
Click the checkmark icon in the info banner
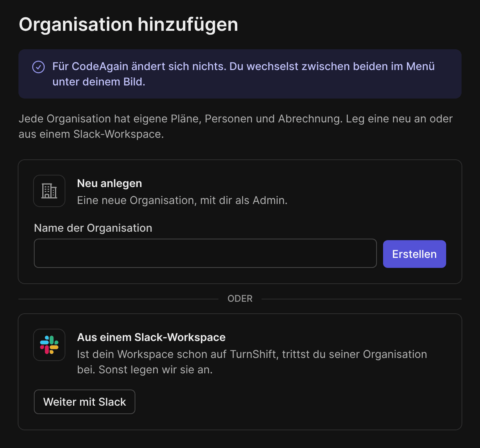pyautogui.click(x=38, y=67)
